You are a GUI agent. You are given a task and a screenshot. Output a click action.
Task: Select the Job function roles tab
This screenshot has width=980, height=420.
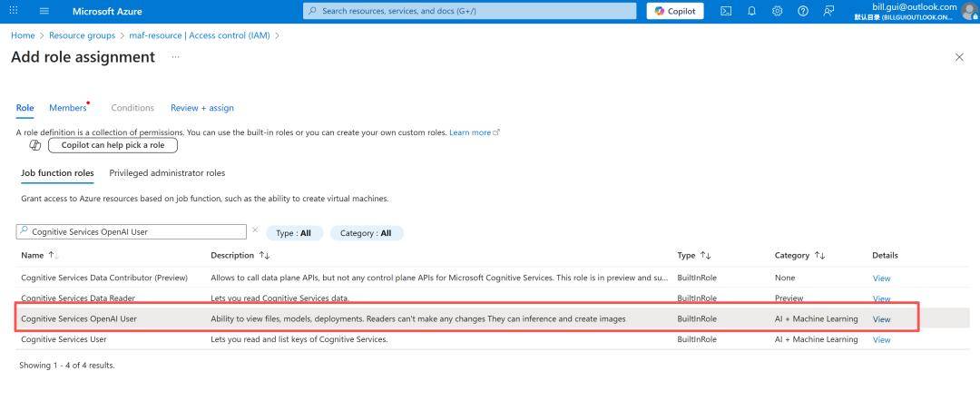click(x=57, y=173)
